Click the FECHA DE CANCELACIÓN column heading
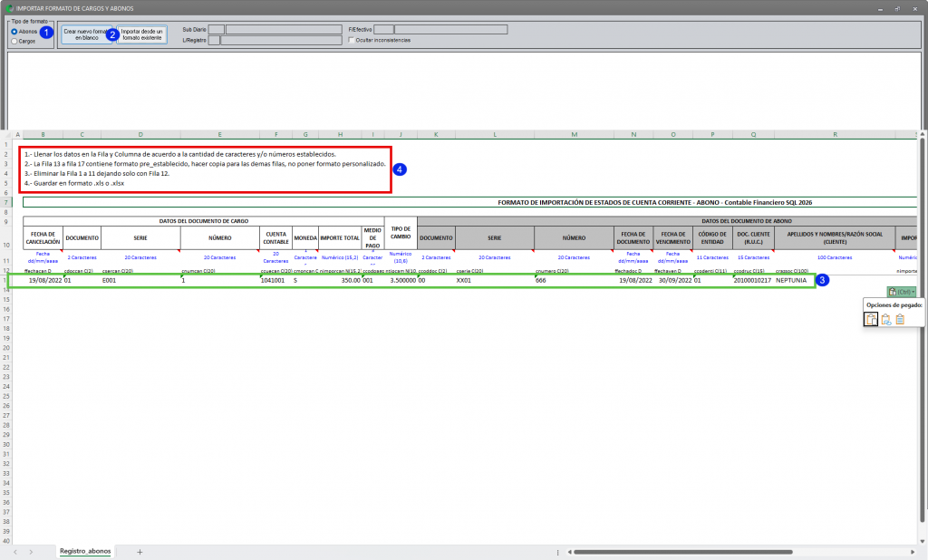Screen dimensions: 928x560 click(x=43, y=238)
